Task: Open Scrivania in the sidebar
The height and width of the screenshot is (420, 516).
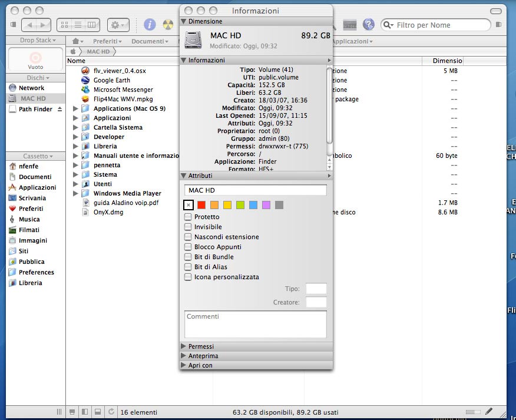Action: pyautogui.click(x=32, y=198)
